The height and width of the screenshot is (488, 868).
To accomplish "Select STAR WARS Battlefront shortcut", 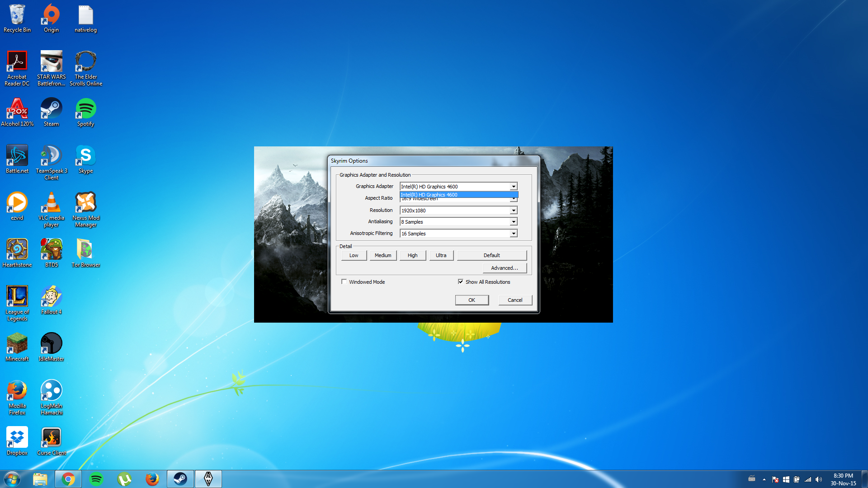I will pyautogui.click(x=51, y=68).
